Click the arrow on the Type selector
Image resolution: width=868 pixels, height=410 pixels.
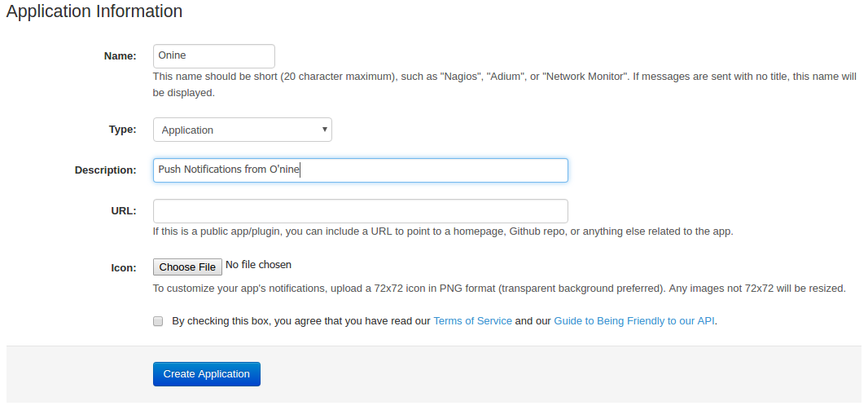tap(324, 130)
